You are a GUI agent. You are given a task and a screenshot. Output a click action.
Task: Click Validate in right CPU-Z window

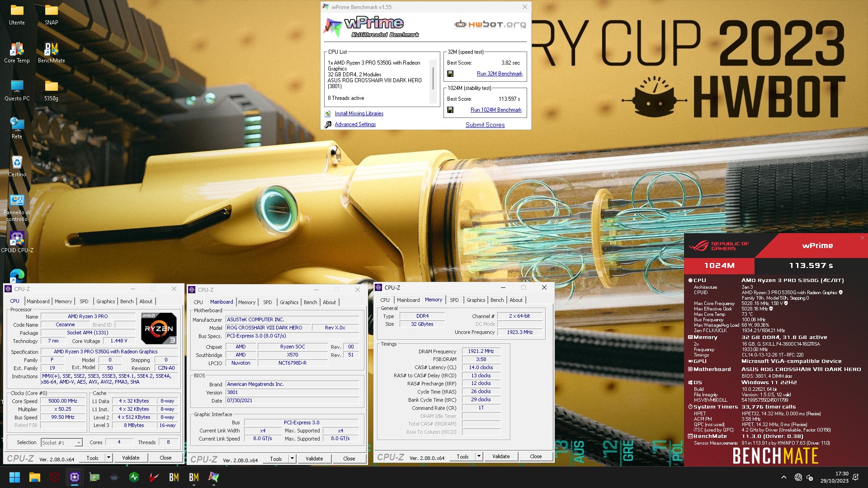(x=501, y=456)
